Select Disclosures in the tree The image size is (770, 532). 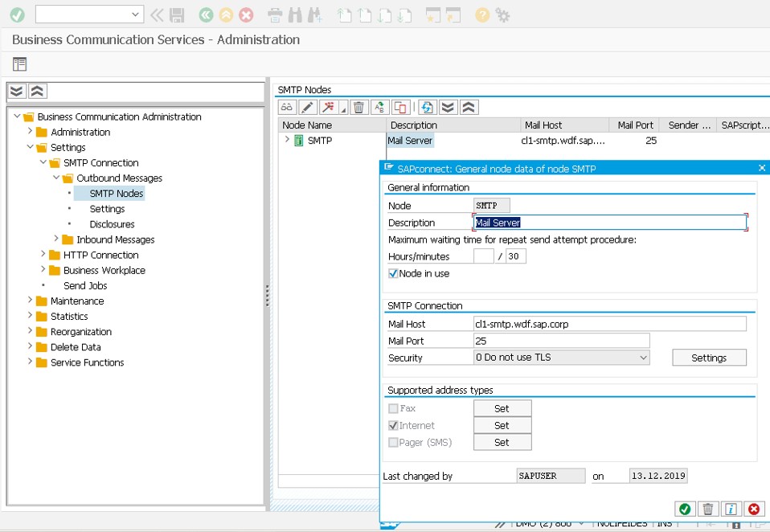pyautogui.click(x=112, y=224)
